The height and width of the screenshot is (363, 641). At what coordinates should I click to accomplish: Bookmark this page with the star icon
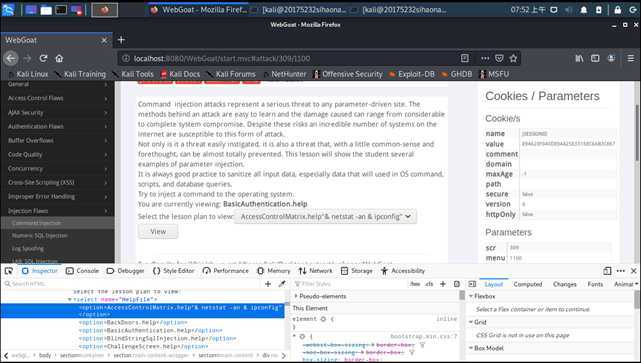click(513, 58)
